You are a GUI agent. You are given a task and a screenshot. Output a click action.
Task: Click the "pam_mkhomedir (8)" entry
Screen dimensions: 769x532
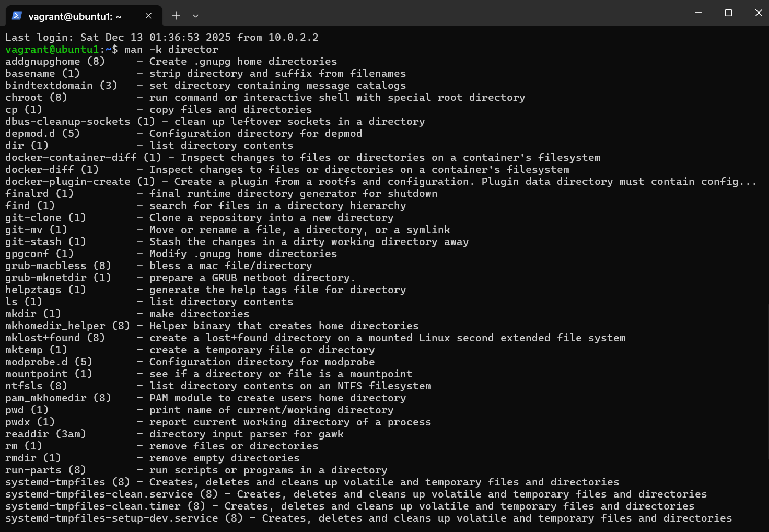58,398
